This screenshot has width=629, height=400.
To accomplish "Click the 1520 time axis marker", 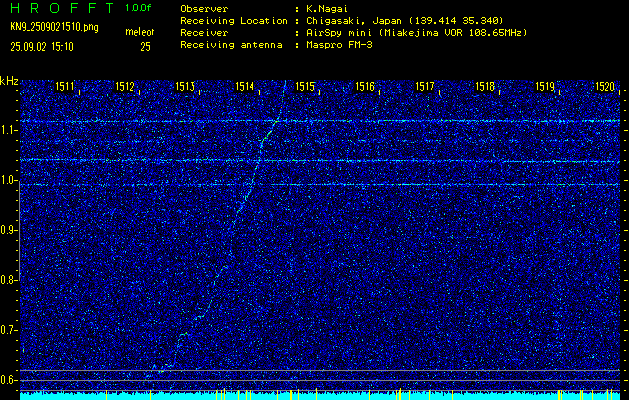I will pos(605,86).
